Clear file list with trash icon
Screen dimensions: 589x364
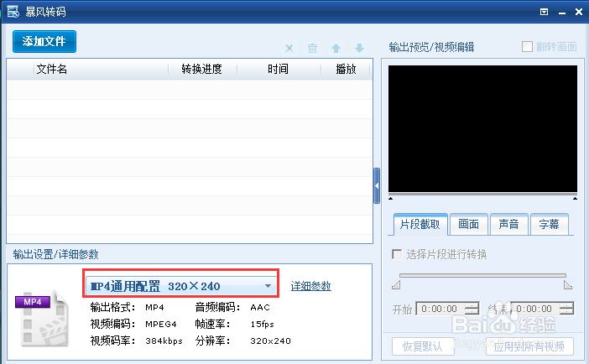(312, 48)
